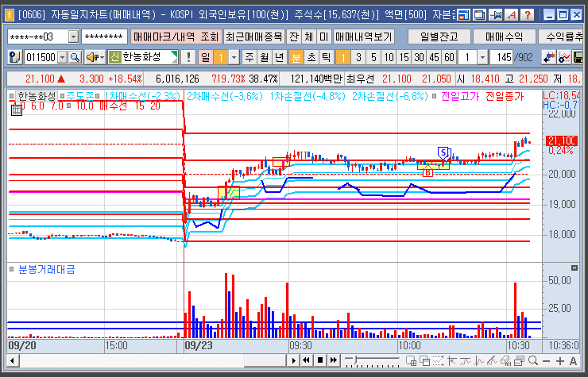
Task: Select the 월 monthly period toggle
Action: tap(265, 57)
